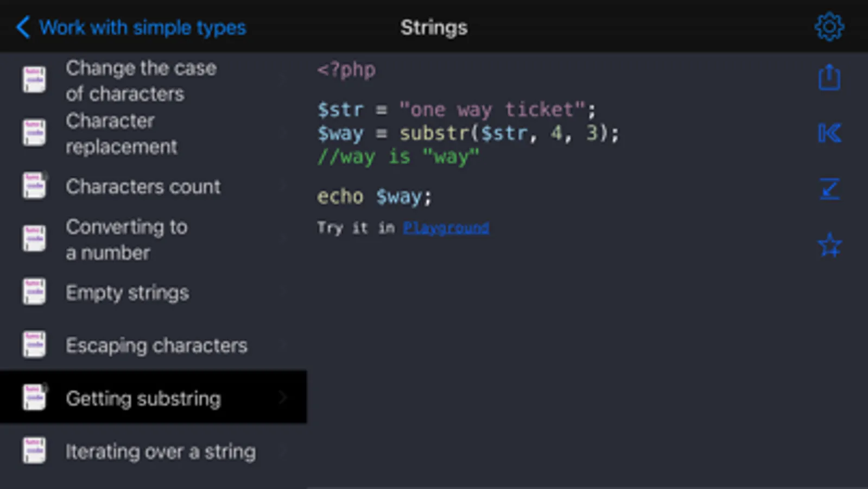Select Change the case of characters
The image size is (868, 489).
point(141,80)
